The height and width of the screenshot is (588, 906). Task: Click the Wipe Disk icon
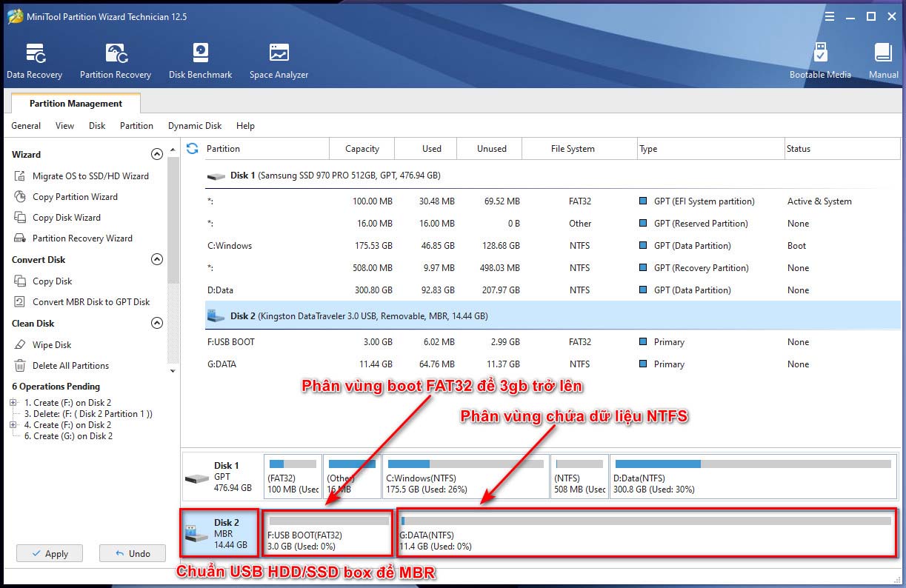(20, 345)
